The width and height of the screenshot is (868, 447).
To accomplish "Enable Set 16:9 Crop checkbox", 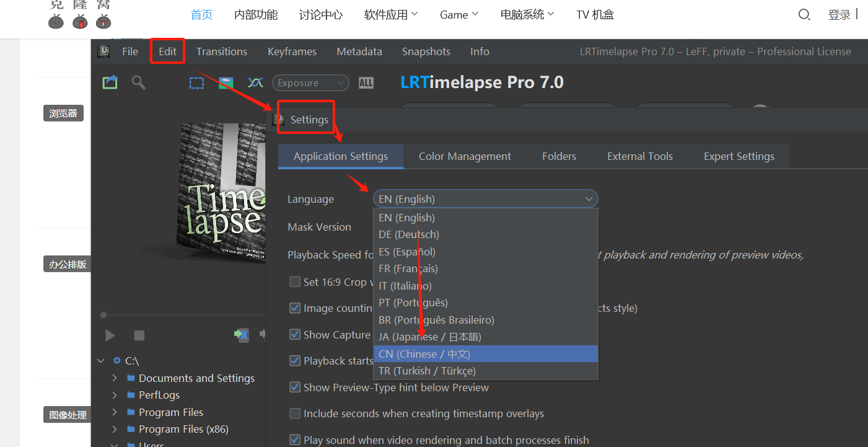I will [x=295, y=281].
